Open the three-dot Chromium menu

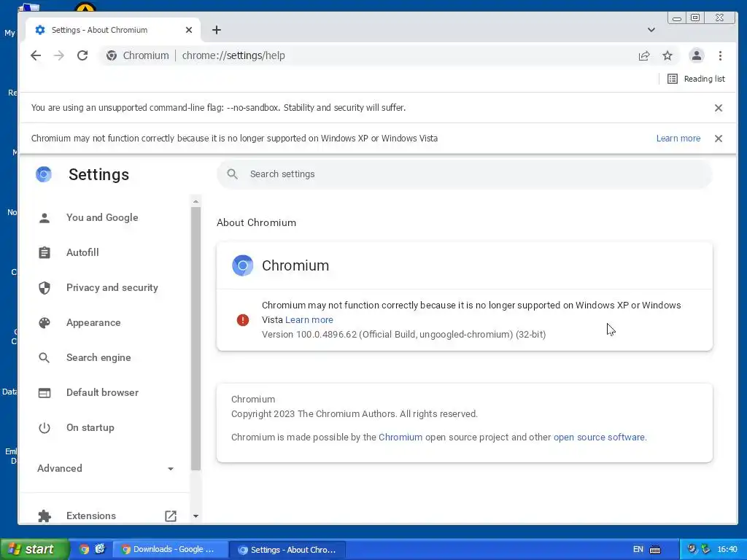tap(720, 55)
